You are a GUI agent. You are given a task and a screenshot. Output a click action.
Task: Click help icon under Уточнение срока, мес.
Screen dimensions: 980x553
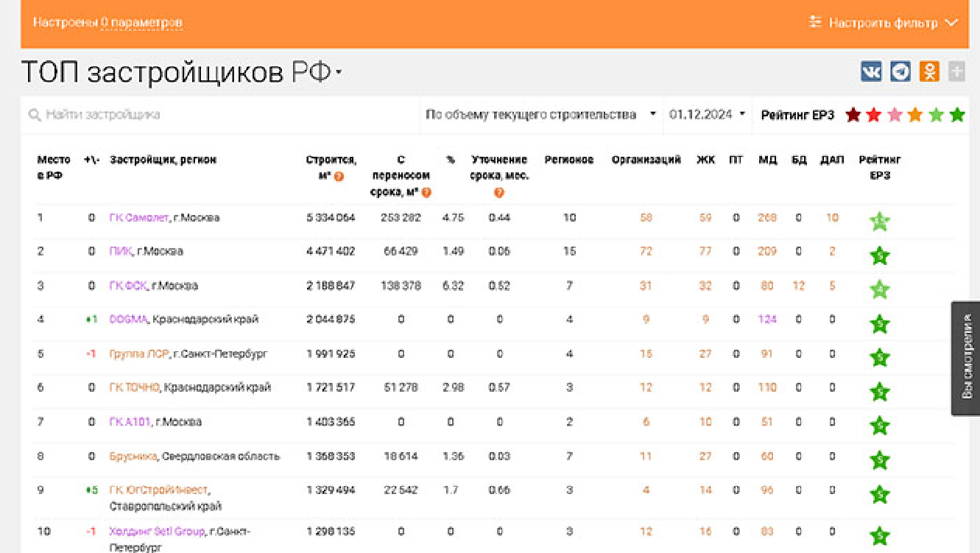499,193
